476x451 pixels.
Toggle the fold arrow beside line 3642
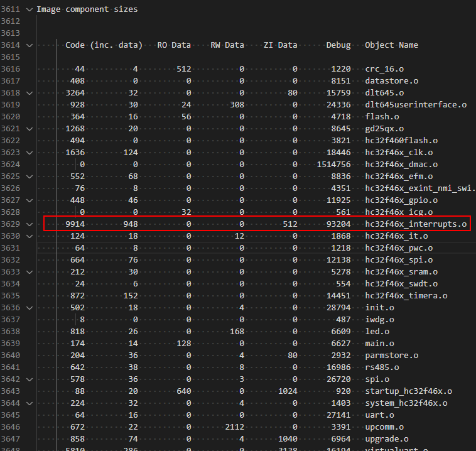[x=30, y=379]
